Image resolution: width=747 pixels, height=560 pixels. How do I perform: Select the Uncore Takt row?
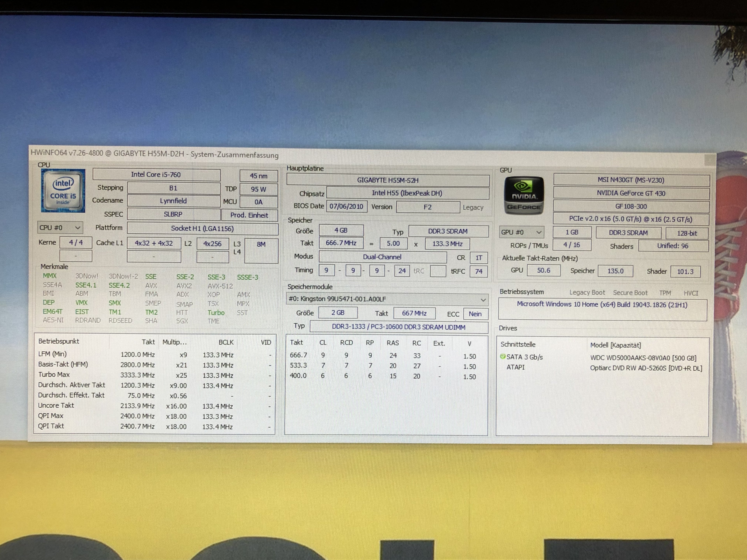click(x=56, y=405)
